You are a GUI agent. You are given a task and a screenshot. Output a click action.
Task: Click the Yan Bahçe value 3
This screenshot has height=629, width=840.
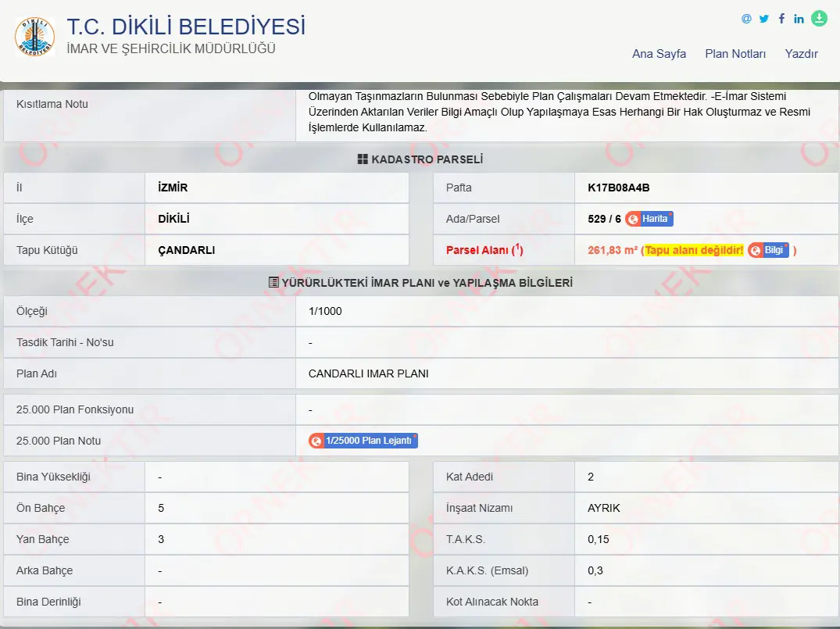161,539
